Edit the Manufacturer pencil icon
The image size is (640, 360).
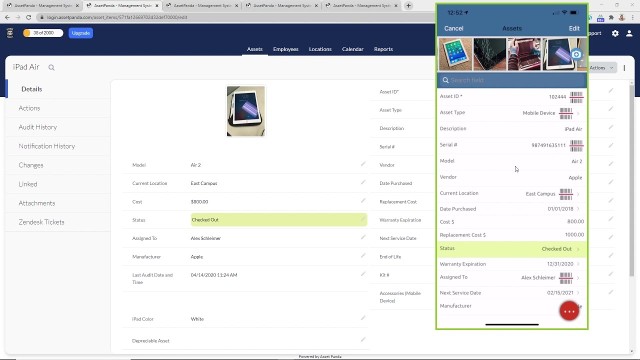(363, 256)
